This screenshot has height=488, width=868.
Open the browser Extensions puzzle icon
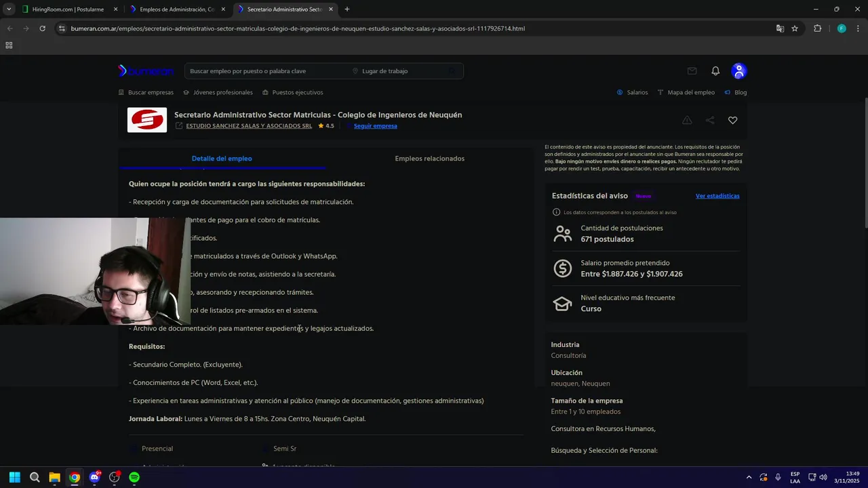(x=817, y=28)
